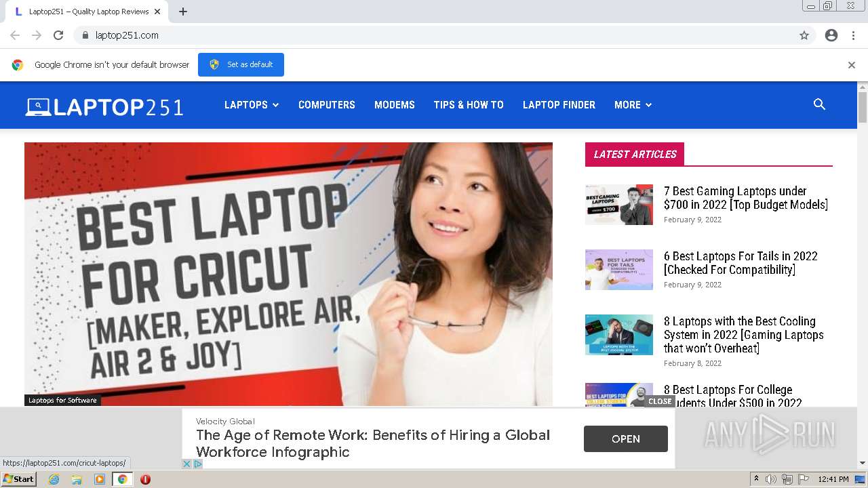
Task: Expand the MORE dropdown menu
Action: click(633, 105)
